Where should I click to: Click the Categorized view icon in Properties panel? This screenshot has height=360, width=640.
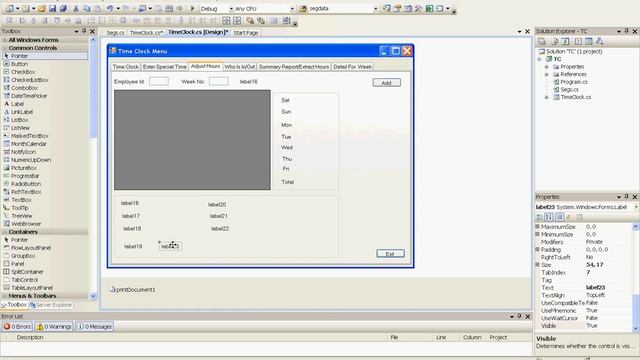coord(540,217)
